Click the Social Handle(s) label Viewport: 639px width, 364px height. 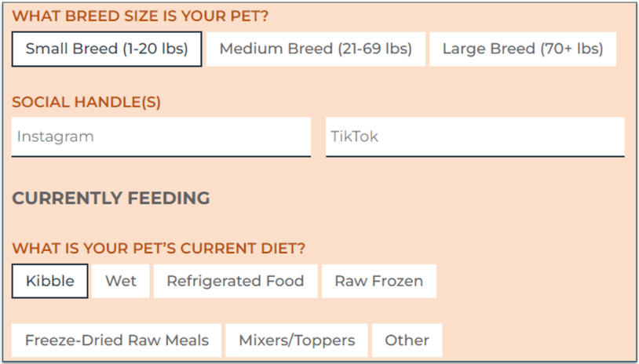click(86, 102)
